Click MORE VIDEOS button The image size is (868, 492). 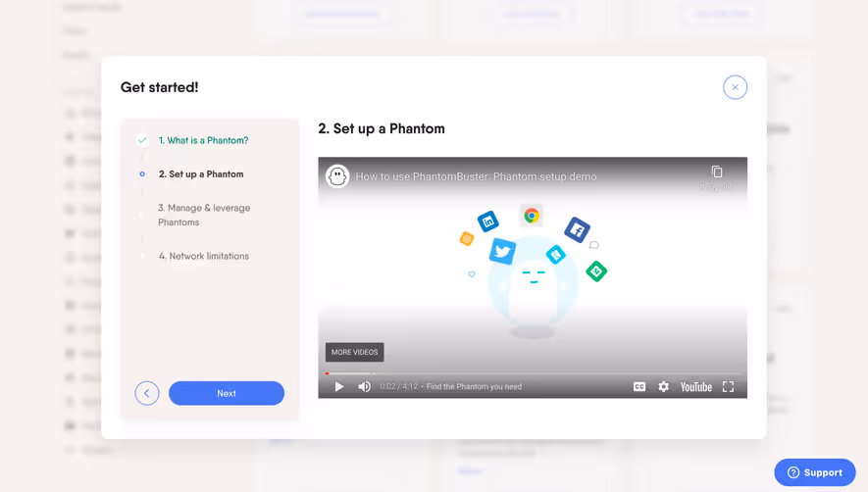(x=354, y=352)
